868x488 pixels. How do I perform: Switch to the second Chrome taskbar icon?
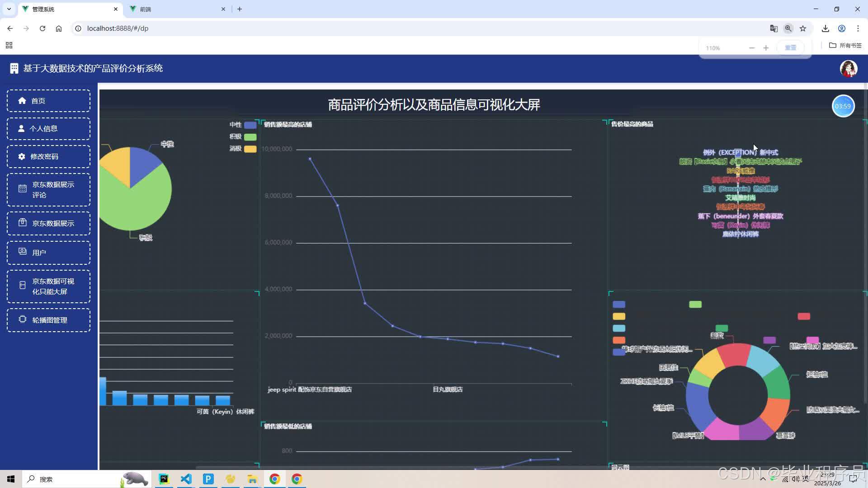coord(297,479)
